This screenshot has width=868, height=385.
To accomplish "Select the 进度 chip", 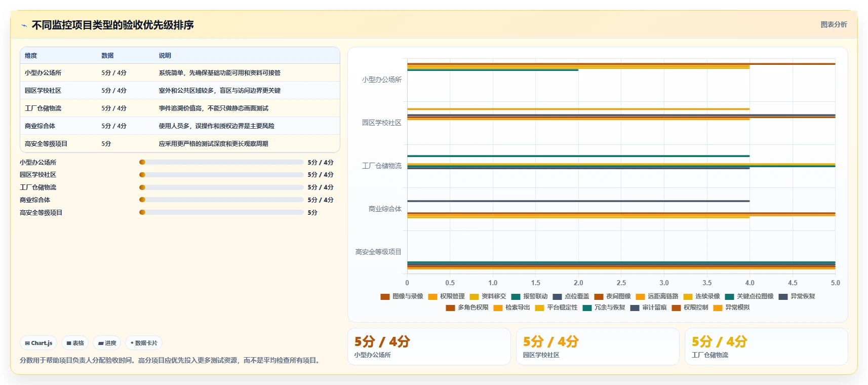I will [107, 343].
